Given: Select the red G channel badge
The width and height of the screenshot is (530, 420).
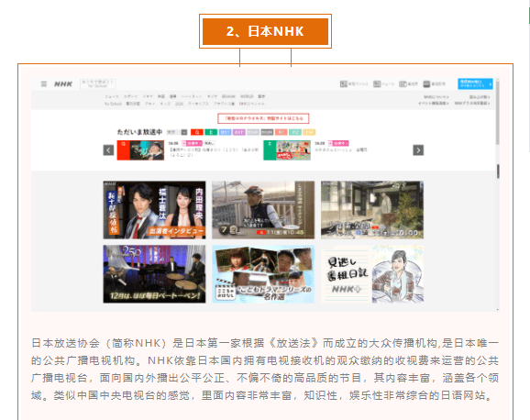Looking at the screenshot, I should (x=197, y=132).
